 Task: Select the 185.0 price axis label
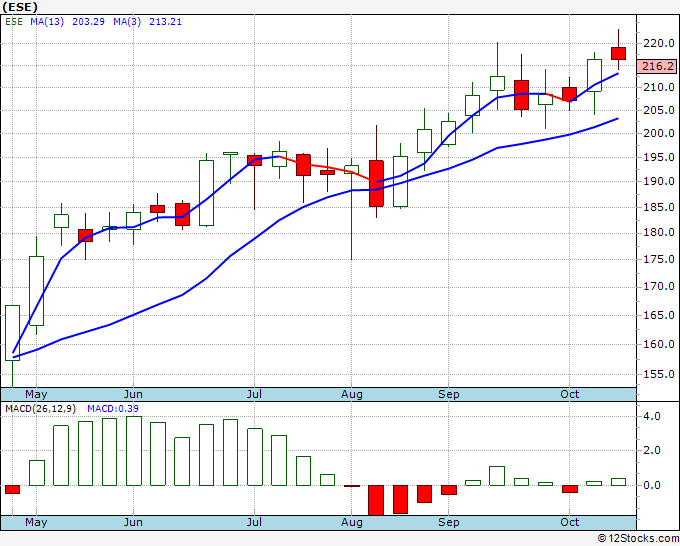pyautogui.click(x=659, y=207)
